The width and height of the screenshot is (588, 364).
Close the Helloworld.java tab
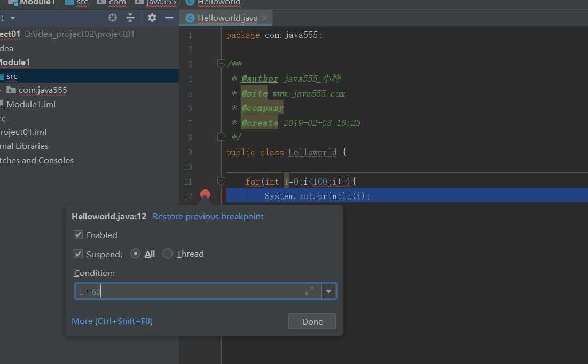[265, 18]
